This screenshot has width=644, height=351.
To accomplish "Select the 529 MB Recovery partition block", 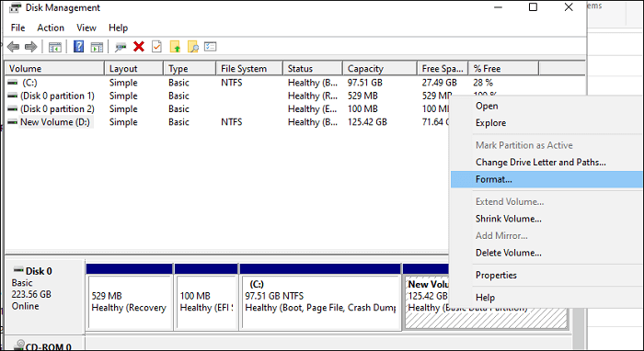I will pos(130,302).
